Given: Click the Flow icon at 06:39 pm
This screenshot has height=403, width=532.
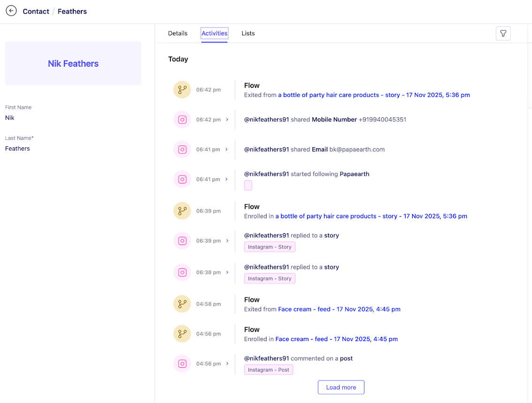Looking at the screenshot, I should (x=182, y=211).
